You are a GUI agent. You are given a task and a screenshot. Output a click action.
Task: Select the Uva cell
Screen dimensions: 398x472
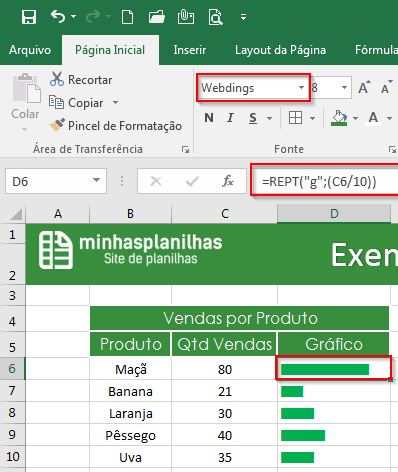click(x=130, y=457)
